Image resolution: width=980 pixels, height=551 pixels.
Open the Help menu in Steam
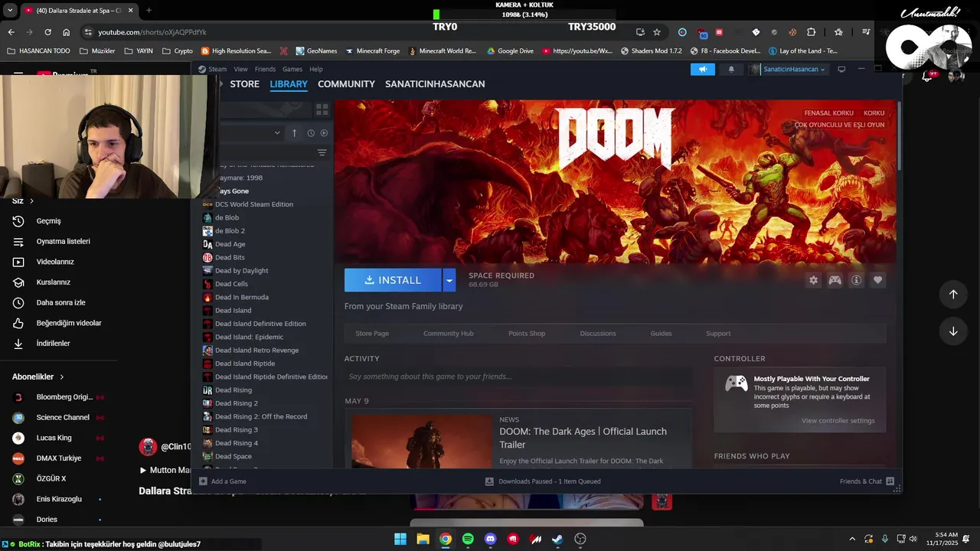(x=316, y=69)
